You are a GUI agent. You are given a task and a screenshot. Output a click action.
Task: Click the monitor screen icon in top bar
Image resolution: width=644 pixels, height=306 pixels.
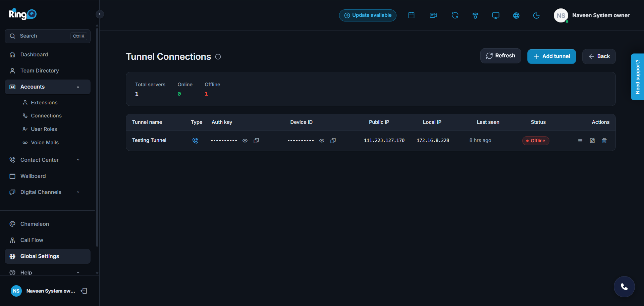click(496, 15)
